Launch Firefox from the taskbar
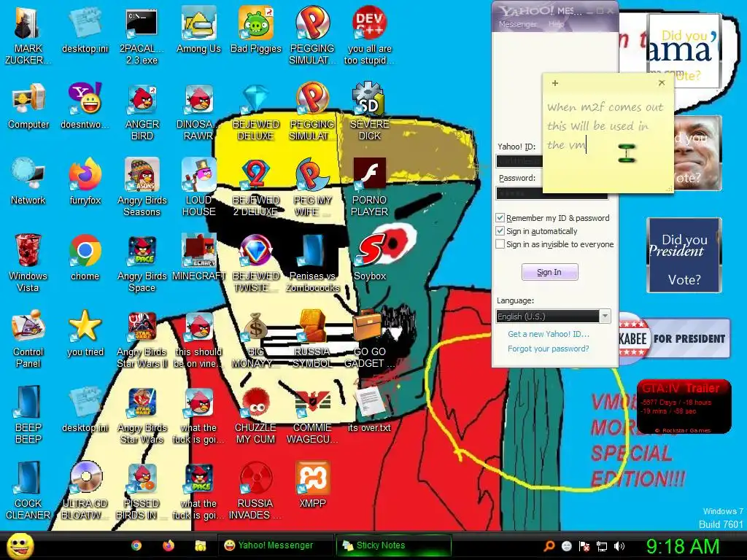 (x=169, y=545)
